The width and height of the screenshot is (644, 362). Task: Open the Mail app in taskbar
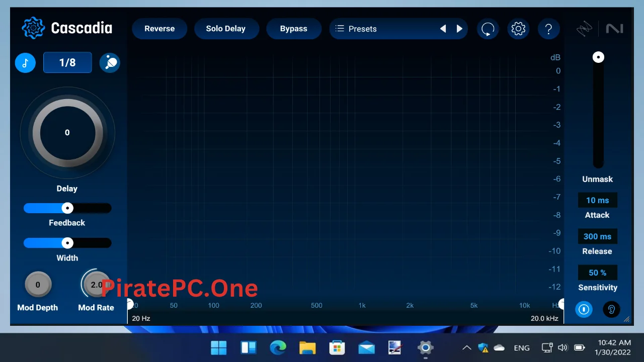point(366,347)
